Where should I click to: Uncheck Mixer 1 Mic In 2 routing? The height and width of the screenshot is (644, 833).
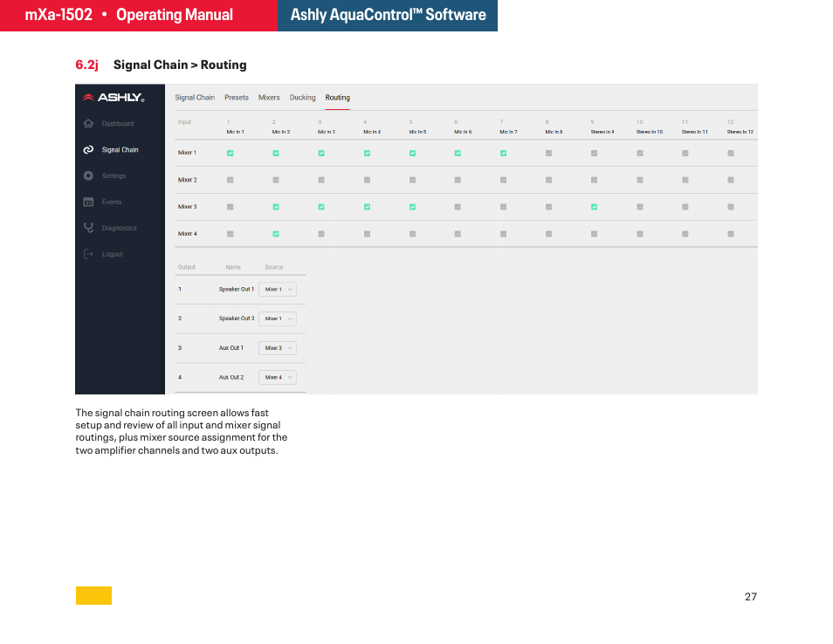pyautogui.click(x=276, y=154)
